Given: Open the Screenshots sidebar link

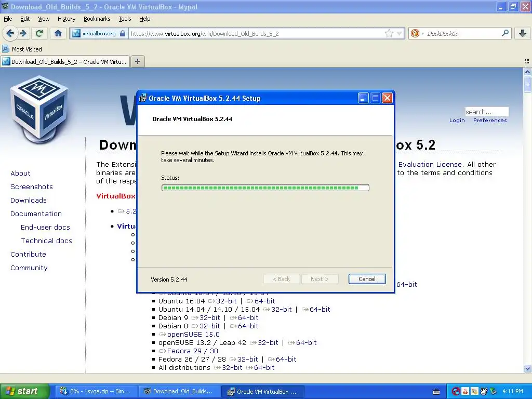Looking at the screenshot, I should [32, 187].
